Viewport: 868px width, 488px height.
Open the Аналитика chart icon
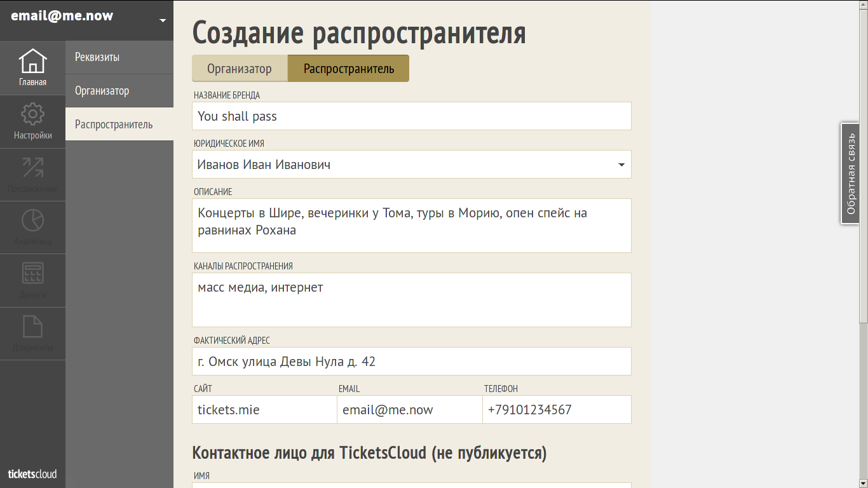[32, 227]
